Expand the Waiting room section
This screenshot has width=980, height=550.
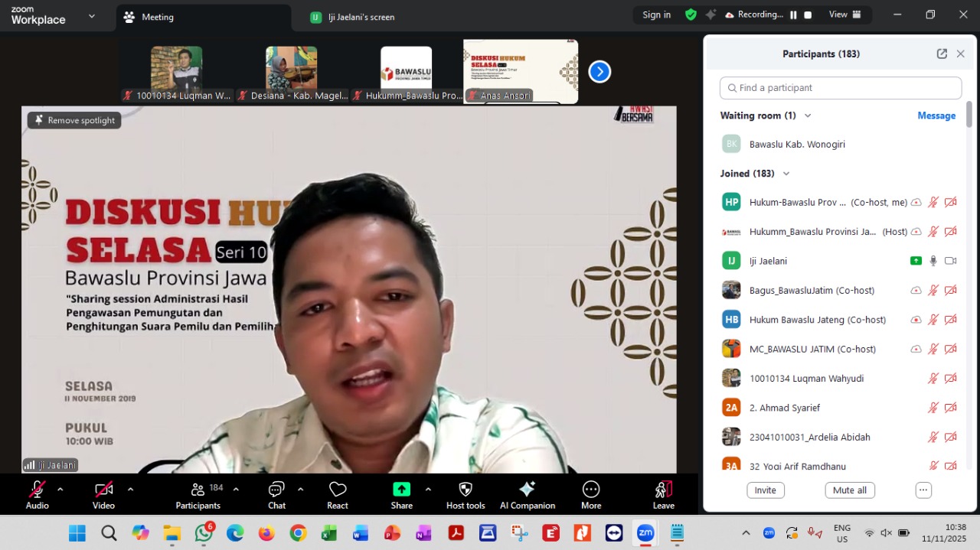click(807, 116)
